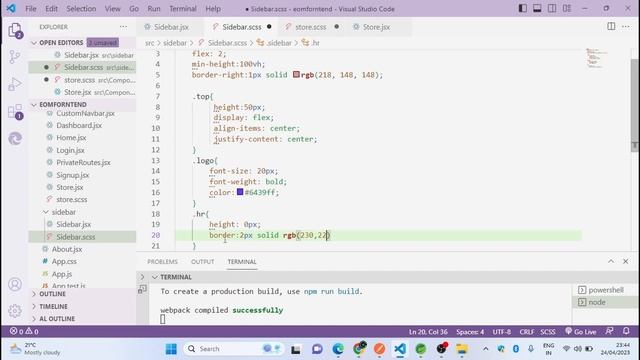Change end of line sequence CRLF
640x360 pixels.
pos(527,331)
